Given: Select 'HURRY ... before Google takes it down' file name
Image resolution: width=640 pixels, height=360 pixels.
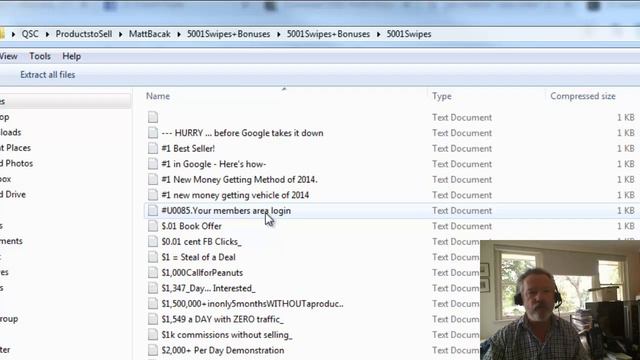Looking at the screenshot, I should (x=242, y=133).
